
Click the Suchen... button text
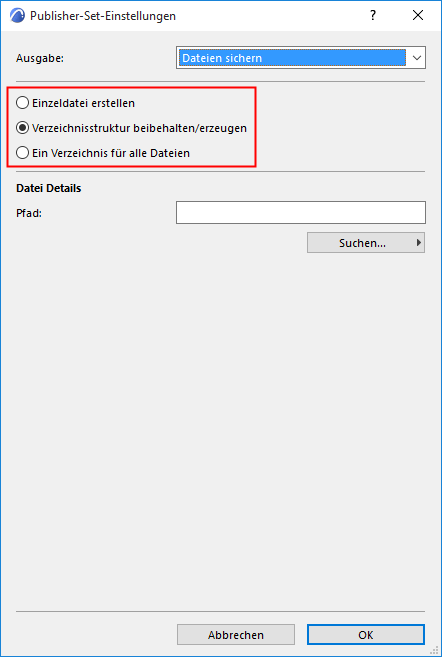point(362,243)
